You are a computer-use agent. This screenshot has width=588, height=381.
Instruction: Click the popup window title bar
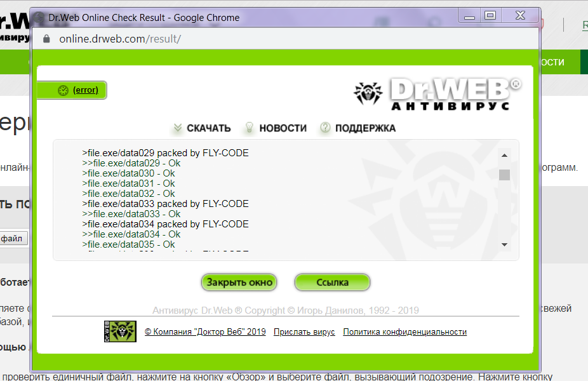point(244,17)
